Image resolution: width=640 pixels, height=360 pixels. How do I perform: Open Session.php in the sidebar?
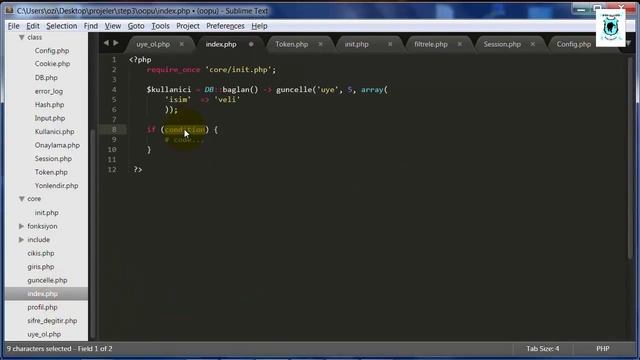coord(53,158)
